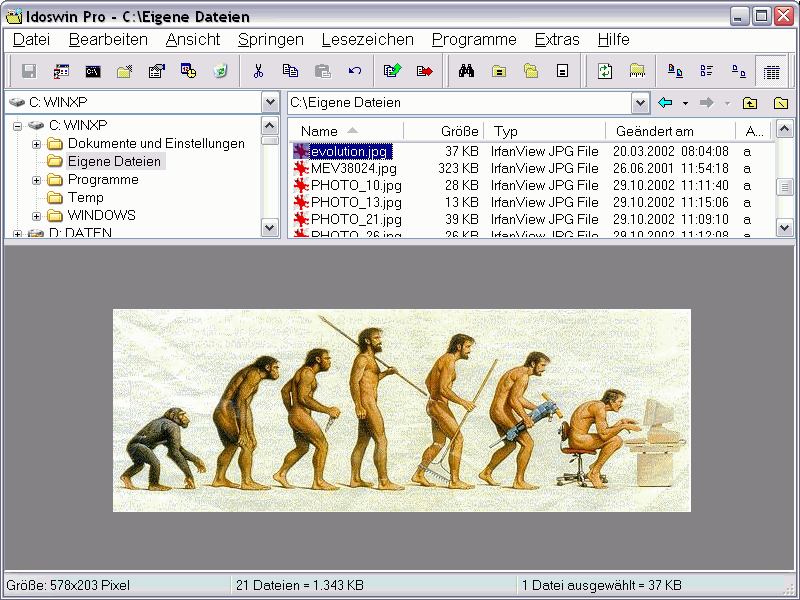Expand the Dokumente und Einstellungen folder
800x600 pixels.
pyautogui.click(x=36, y=144)
